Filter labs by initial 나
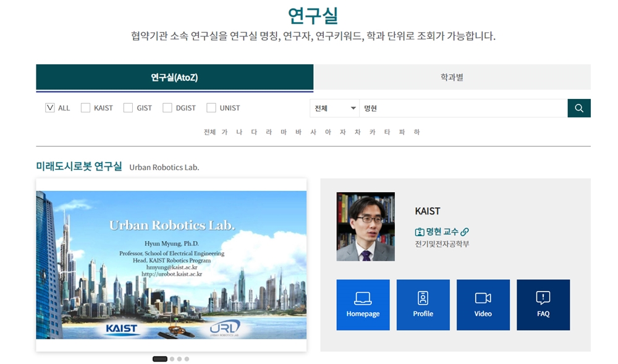 pos(239,132)
